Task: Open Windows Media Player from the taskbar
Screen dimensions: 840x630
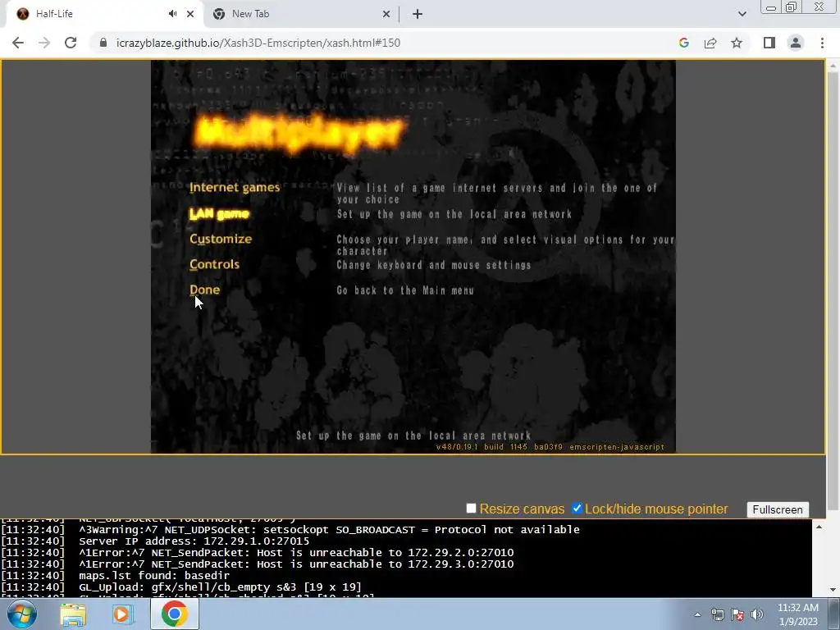Action: (123, 614)
